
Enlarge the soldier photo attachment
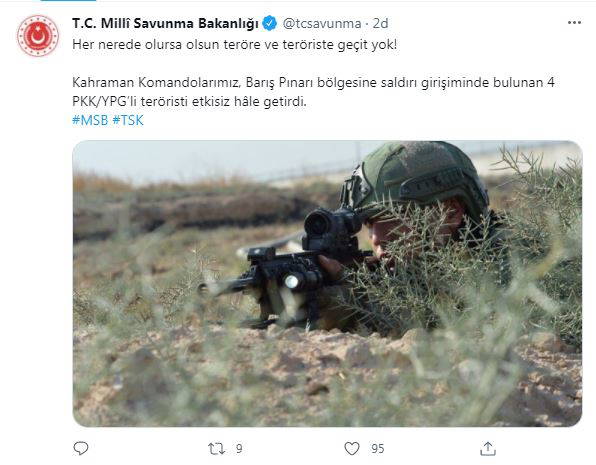(327, 284)
